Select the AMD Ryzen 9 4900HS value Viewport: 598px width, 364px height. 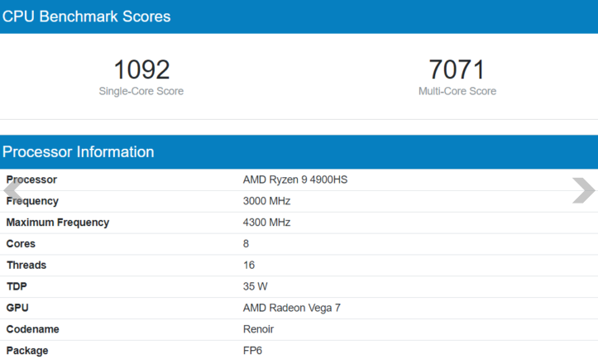295,180
